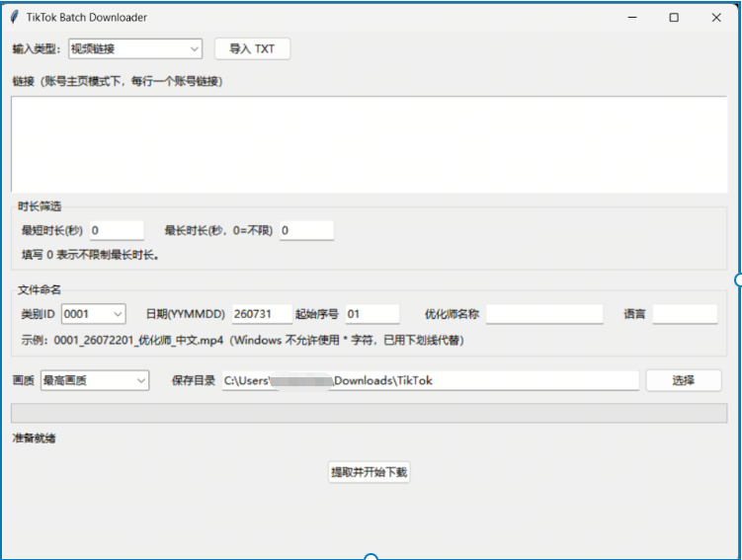Screen dimensions: 742x560
Task: Click the feather app icon in title bar
Action: (x=15, y=17)
